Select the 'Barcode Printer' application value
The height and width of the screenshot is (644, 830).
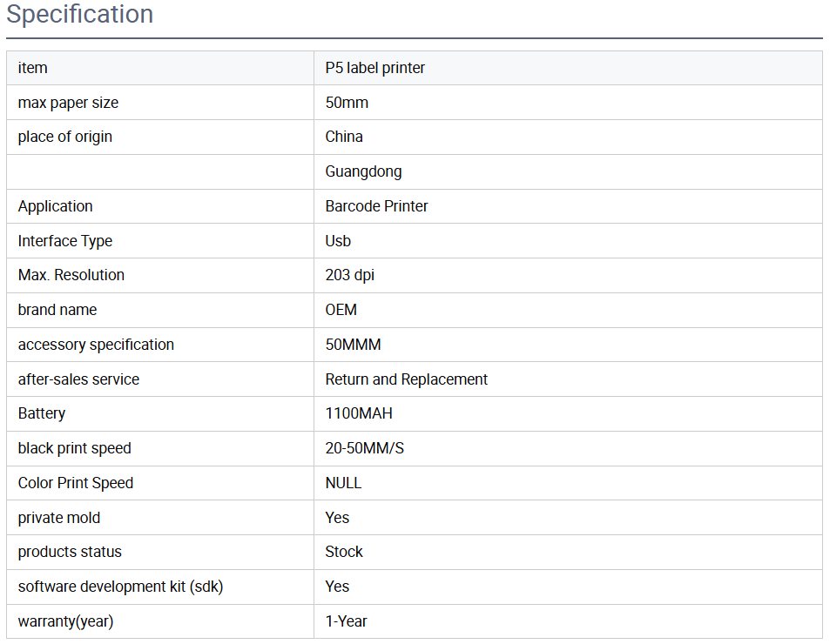click(x=376, y=206)
